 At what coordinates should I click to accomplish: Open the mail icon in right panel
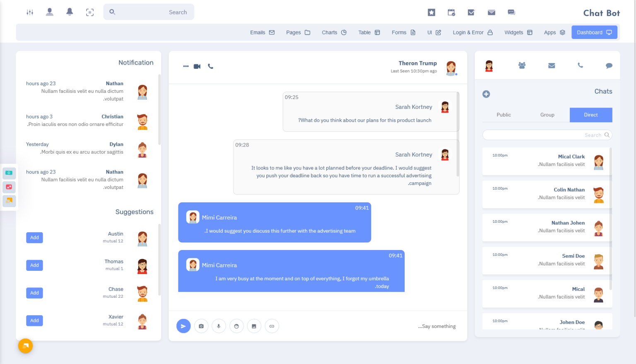click(x=552, y=65)
